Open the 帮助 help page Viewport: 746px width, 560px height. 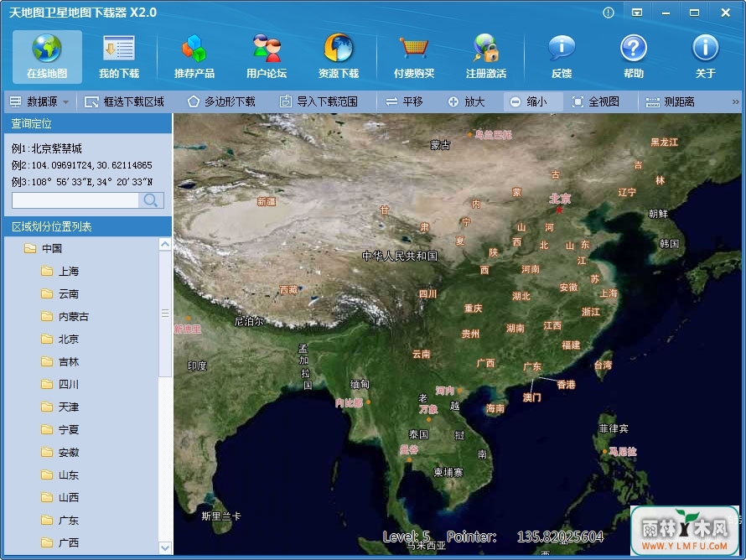[x=634, y=56]
